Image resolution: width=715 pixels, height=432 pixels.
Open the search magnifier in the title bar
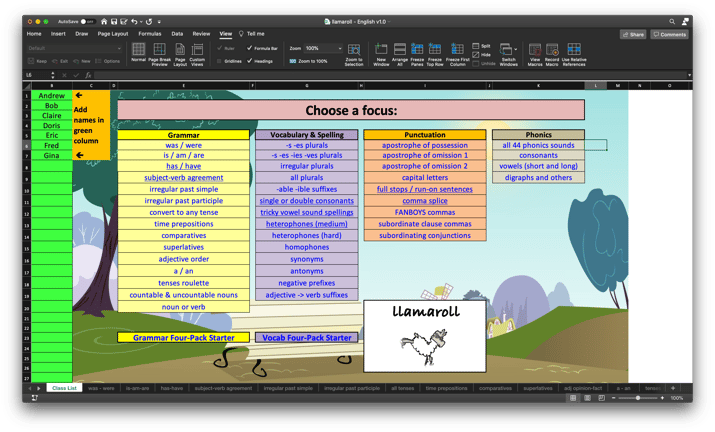tap(672, 21)
